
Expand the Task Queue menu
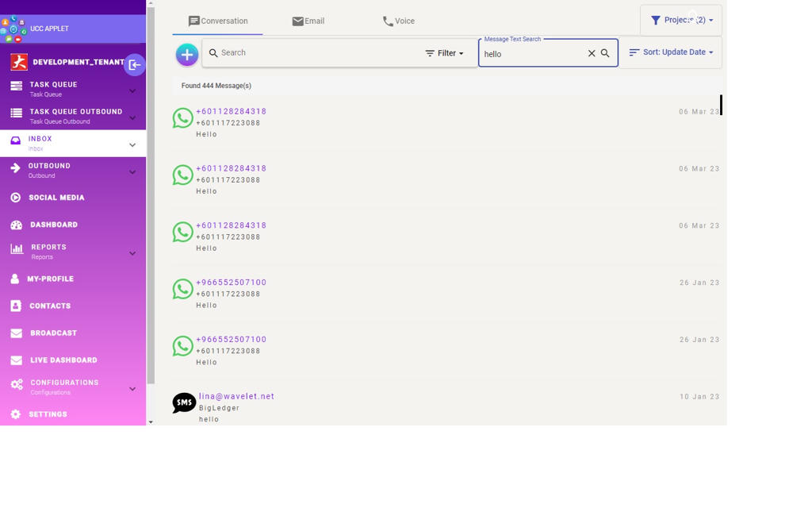[132, 90]
